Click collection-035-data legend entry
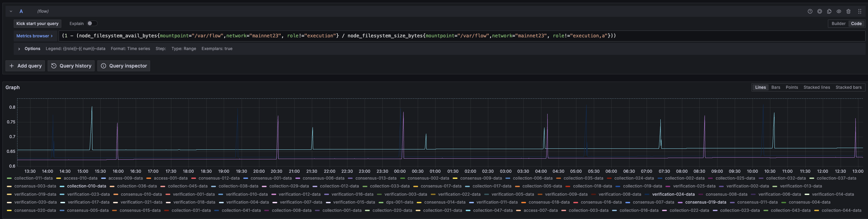Image resolution: width=868 pixels, height=219 pixels. tap(583, 178)
